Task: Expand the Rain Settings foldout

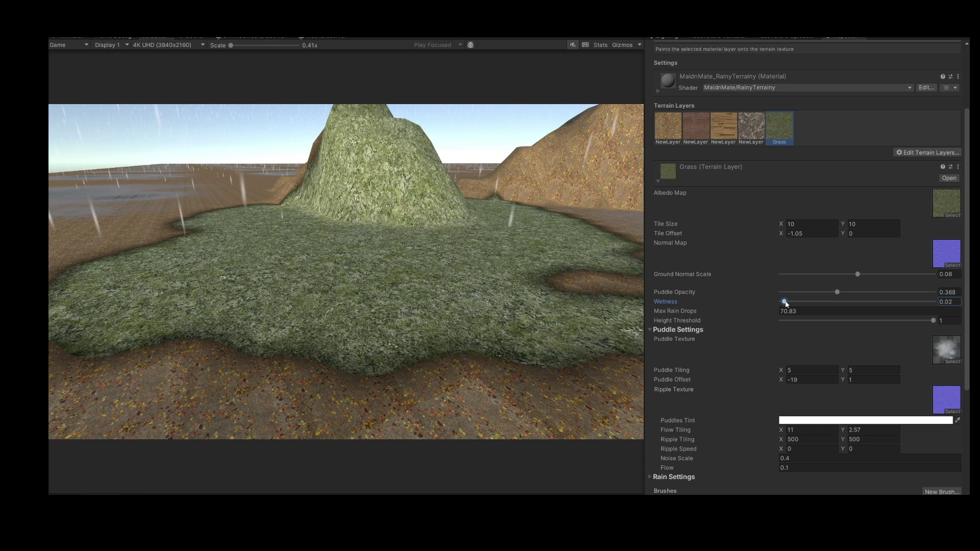Action: 650,477
